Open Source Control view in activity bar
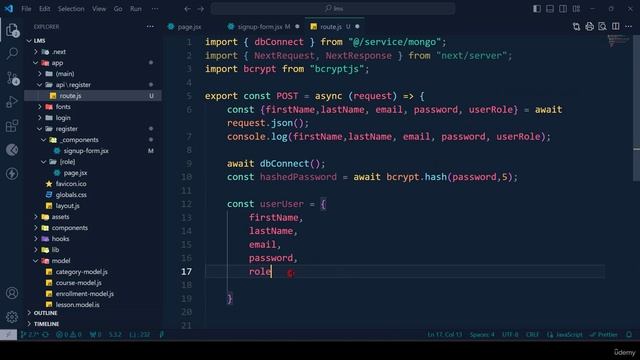The width and height of the screenshot is (640, 360). pos(12,78)
